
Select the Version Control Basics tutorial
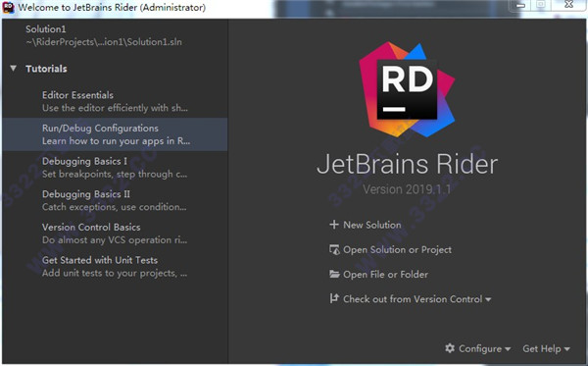[x=115, y=234]
